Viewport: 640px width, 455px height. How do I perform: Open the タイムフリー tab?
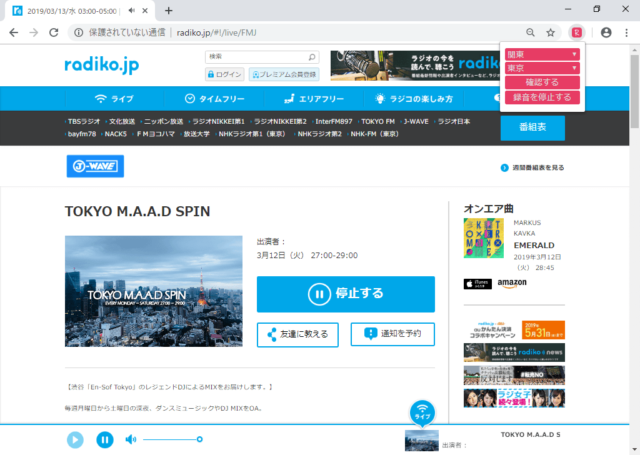tap(214, 99)
